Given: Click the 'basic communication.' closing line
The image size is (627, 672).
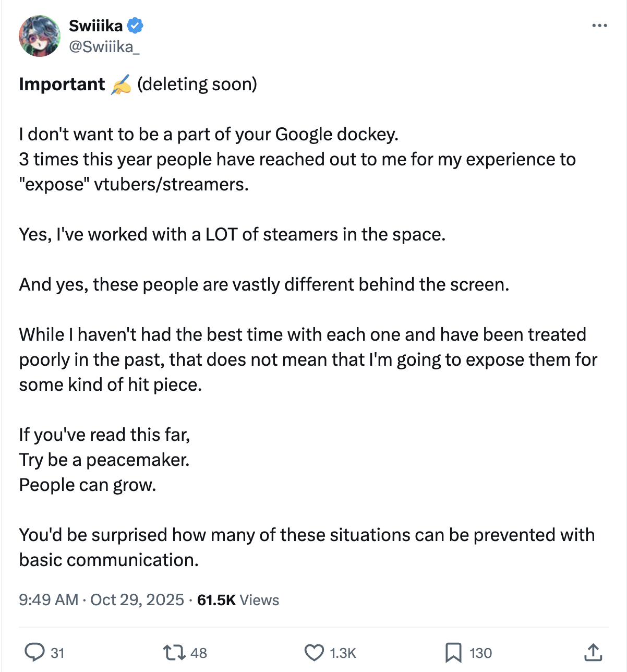Looking at the screenshot, I should click(109, 560).
